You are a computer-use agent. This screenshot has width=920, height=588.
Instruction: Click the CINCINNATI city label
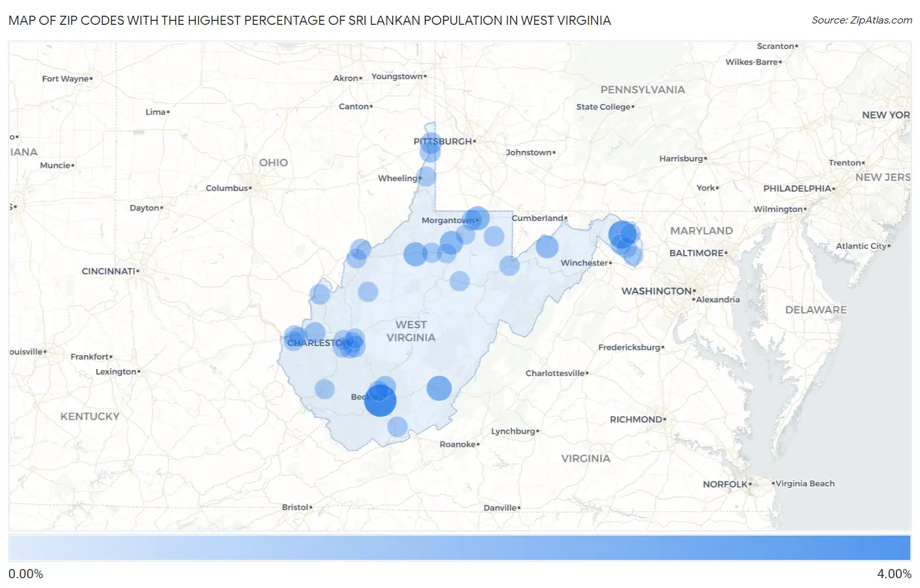[x=109, y=271]
